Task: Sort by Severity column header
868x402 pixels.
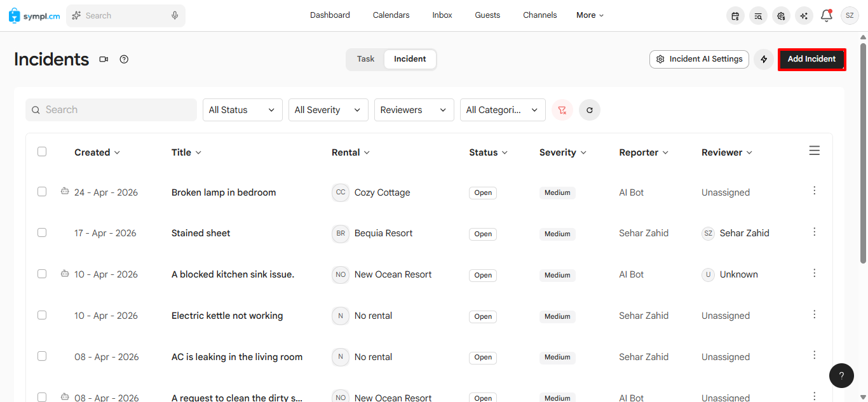Action: coord(563,152)
